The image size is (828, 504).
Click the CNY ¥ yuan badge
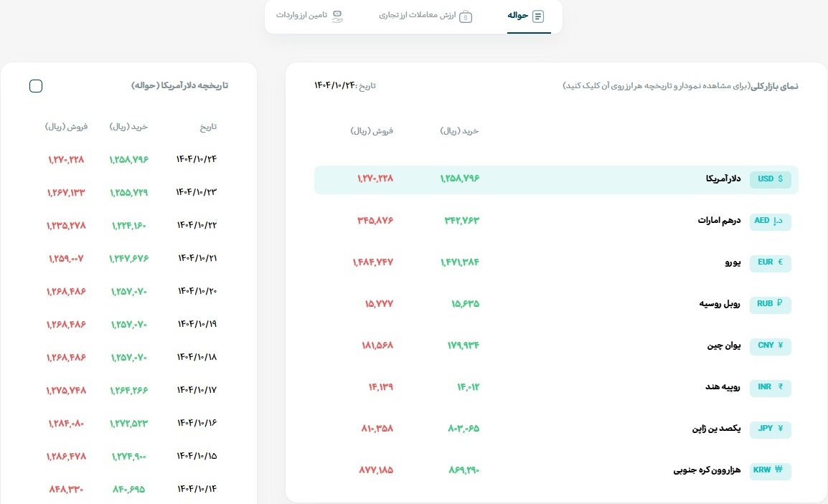[770, 346]
